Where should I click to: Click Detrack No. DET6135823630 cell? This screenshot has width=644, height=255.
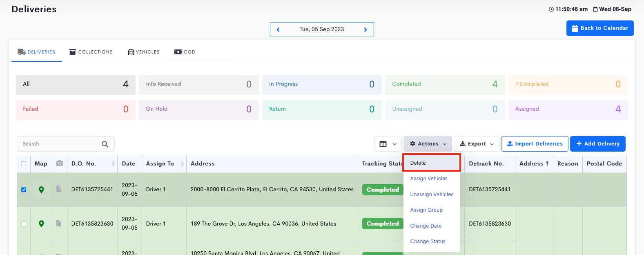click(490, 224)
